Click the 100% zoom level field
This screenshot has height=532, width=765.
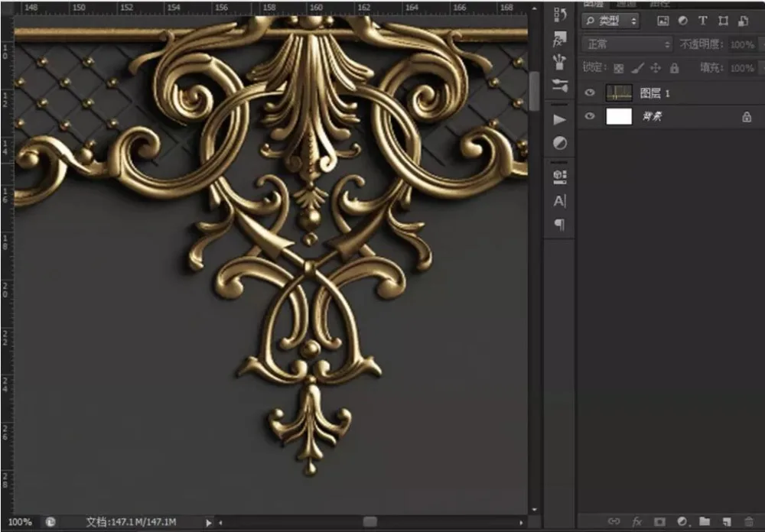pyautogui.click(x=20, y=522)
